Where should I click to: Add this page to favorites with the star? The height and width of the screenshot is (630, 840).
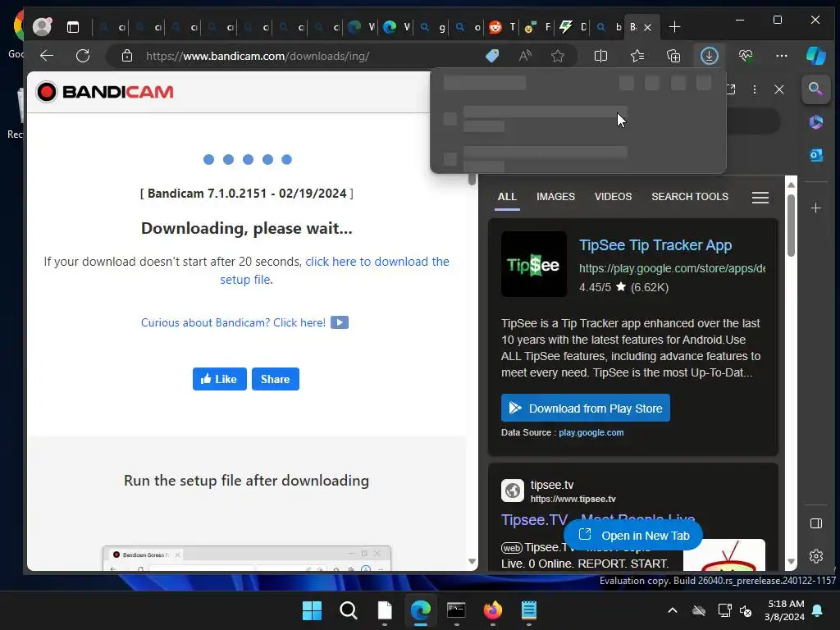(x=558, y=56)
